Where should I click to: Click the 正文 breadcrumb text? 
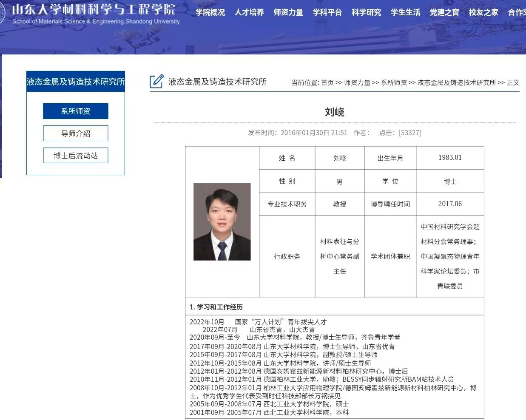513,82
